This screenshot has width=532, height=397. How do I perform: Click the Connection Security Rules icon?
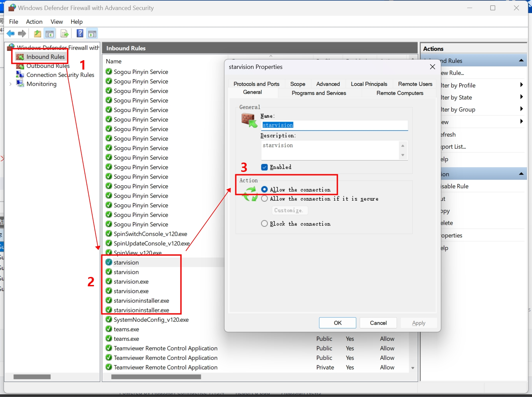click(x=20, y=75)
